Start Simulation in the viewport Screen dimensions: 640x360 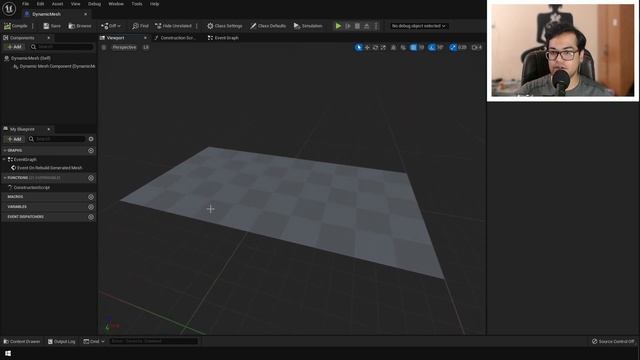coord(308,26)
